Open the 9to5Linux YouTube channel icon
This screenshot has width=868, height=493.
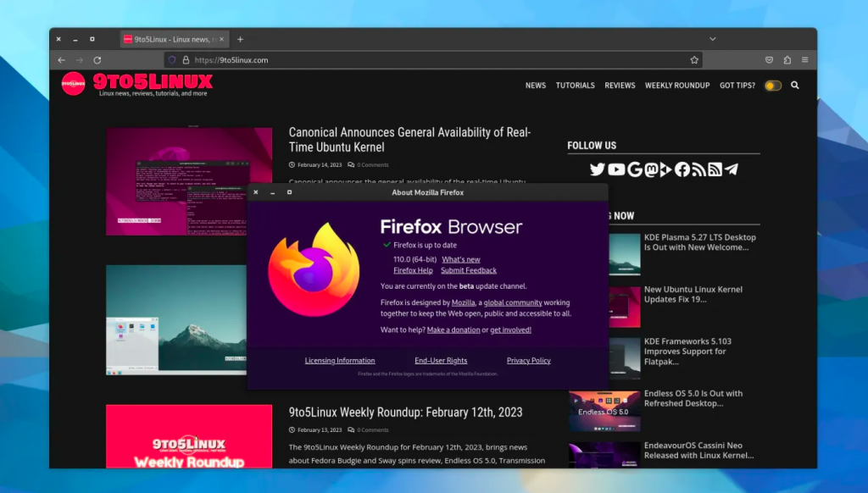(x=615, y=169)
